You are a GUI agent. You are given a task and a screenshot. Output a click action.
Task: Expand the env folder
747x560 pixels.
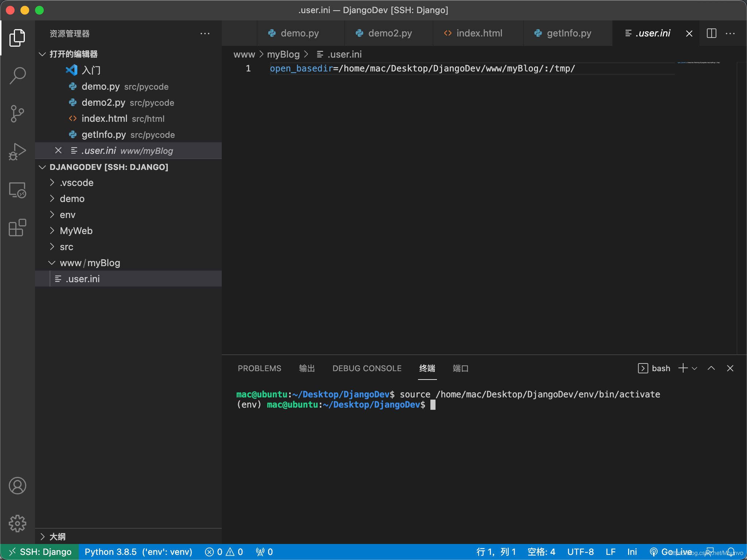point(128,215)
